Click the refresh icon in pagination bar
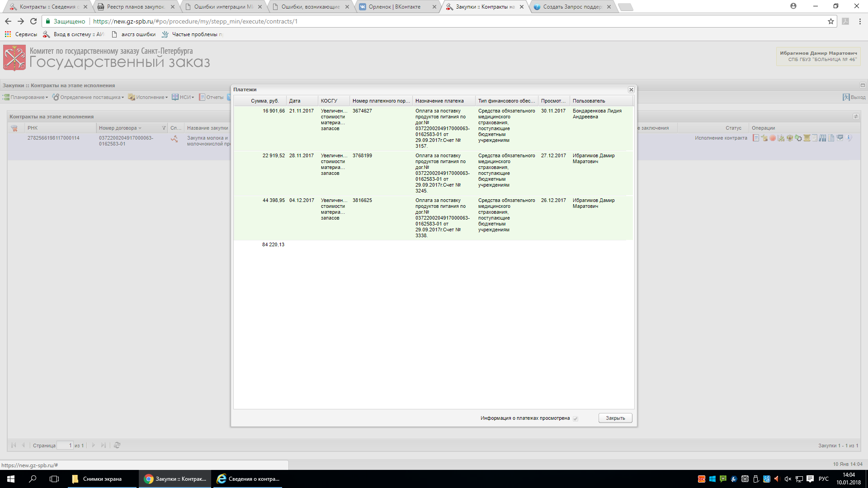868x488 pixels. point(117,445)
